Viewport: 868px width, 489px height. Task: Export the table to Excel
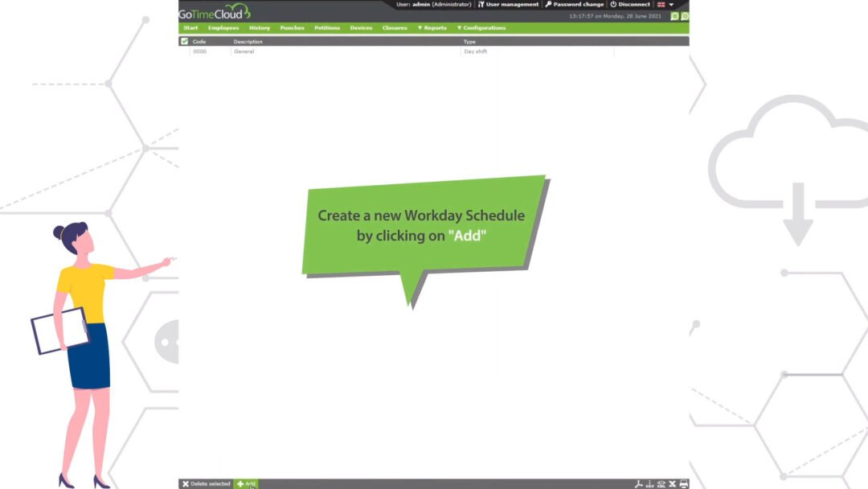coord(673,484)
